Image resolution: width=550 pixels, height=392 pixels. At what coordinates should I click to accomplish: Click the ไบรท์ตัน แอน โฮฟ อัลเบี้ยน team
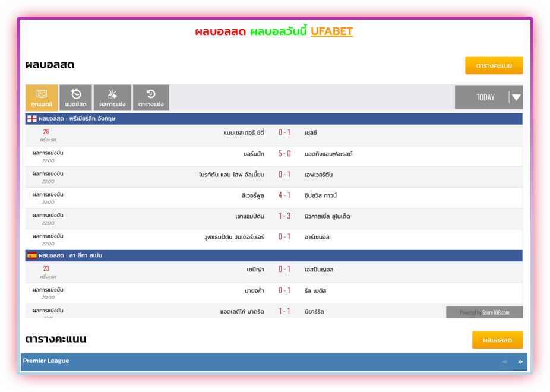[232, 174]
